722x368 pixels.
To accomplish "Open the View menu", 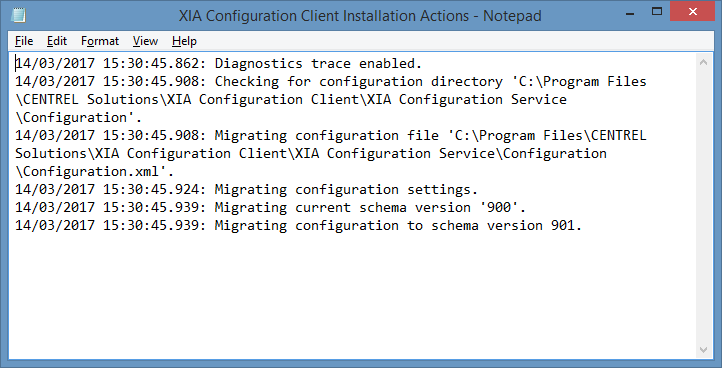I will [145, 41].
